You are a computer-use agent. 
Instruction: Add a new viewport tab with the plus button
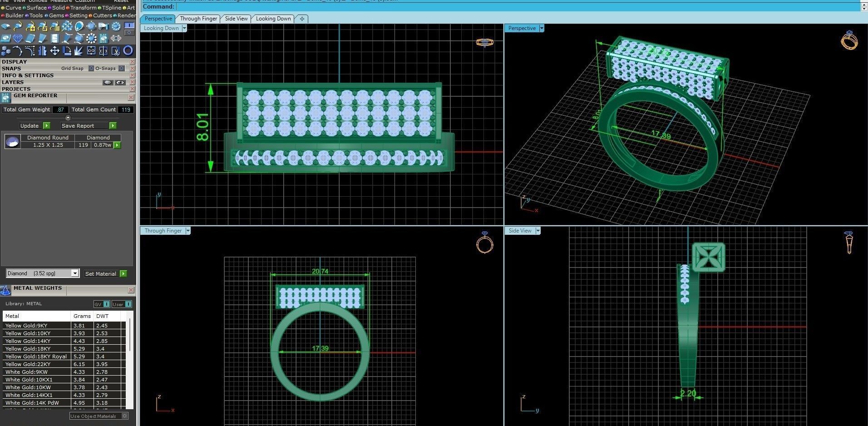(x=302, y=19)
